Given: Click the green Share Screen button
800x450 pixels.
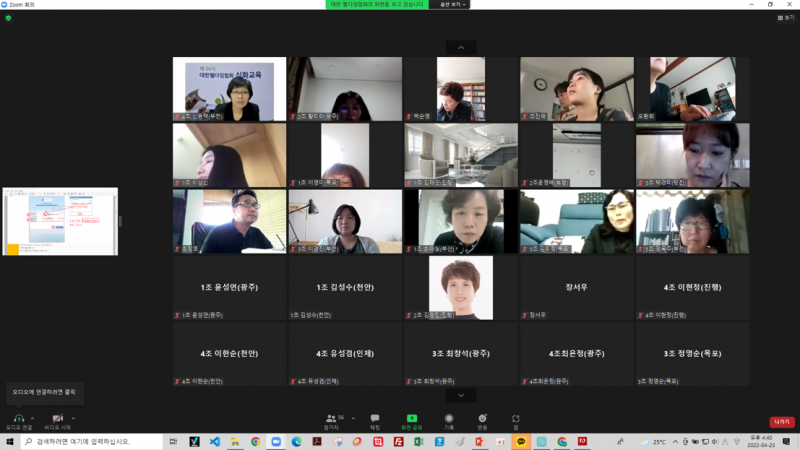Looking at the screenshot, I should 411,419.
